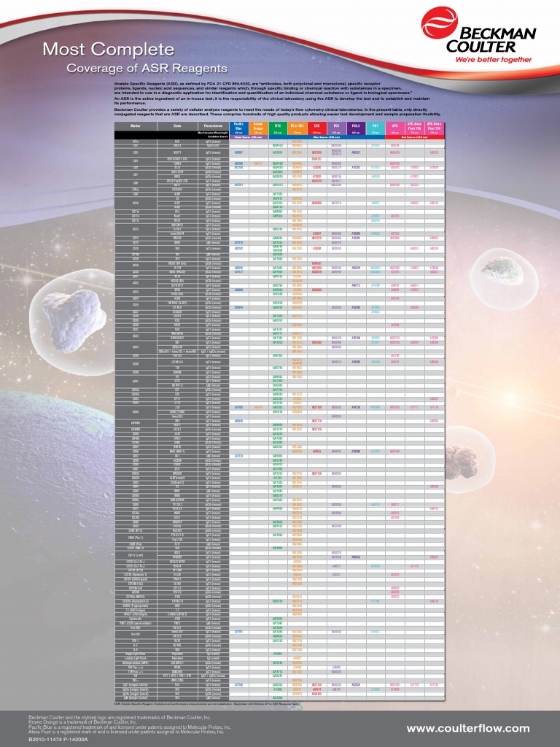The height and width of the screenshot is (747, 560).
Task: Click the pink APC column header
Action: point(394,128)
